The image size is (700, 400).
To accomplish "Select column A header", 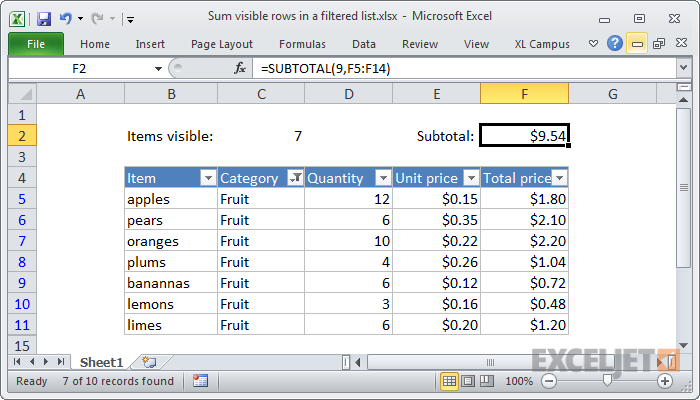I will point(80,94).
